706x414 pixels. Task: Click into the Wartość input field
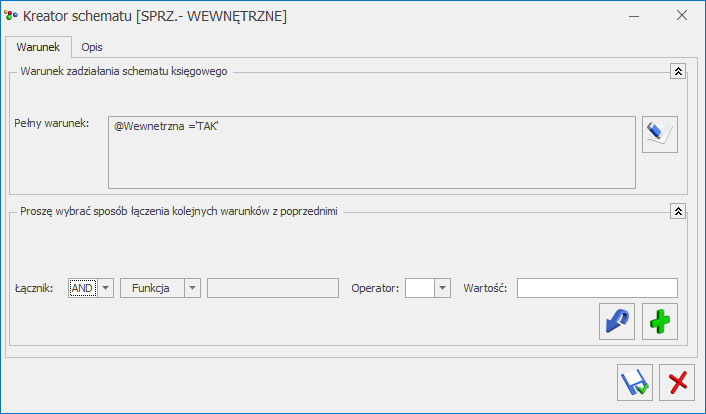point(597,288)
